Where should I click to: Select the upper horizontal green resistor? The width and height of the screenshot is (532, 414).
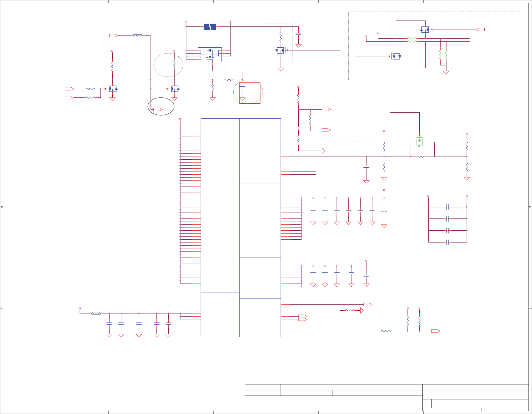pyautogui.click(x=412, y=38)
